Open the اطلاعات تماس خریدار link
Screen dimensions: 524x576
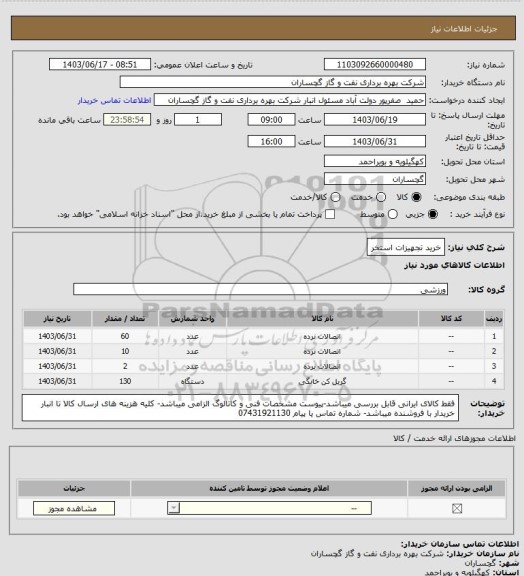click(114, 100)
